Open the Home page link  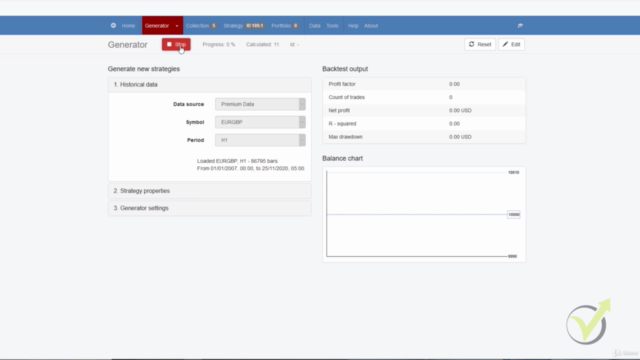pos(128,26)
